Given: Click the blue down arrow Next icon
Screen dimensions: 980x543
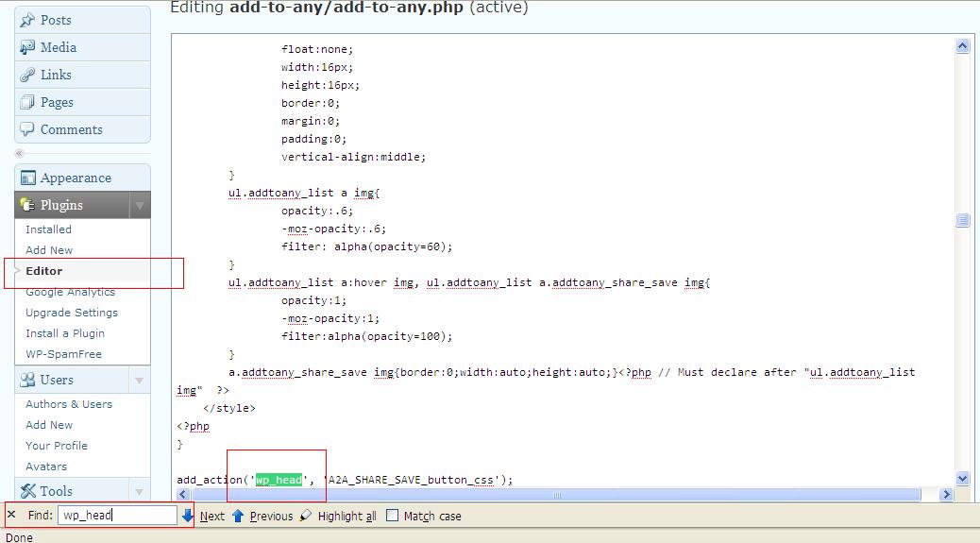Looking at the screenshot, I should tap(188, 516).
